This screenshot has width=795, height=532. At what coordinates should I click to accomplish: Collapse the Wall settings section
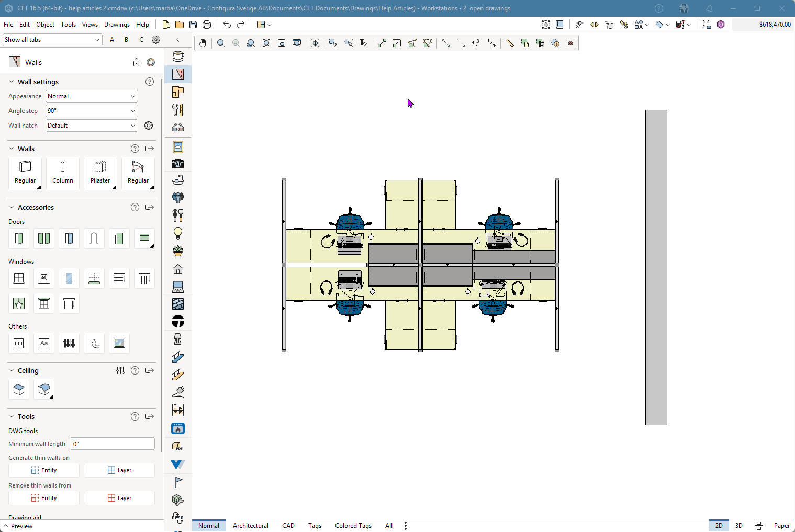[12, 82]
